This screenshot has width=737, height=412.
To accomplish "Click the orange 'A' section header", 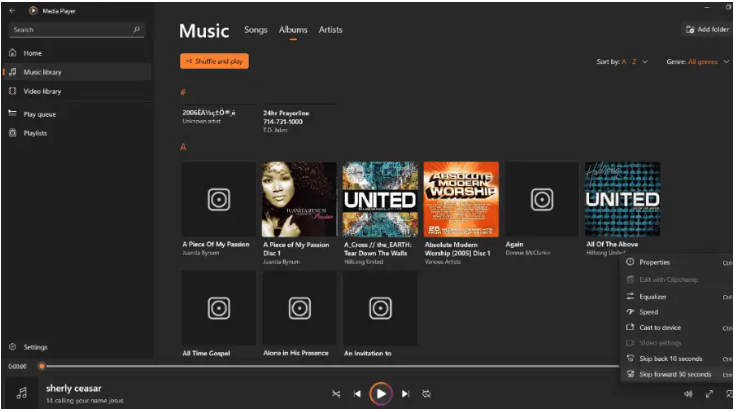I will pyautogui.click(x=183, y=147).
